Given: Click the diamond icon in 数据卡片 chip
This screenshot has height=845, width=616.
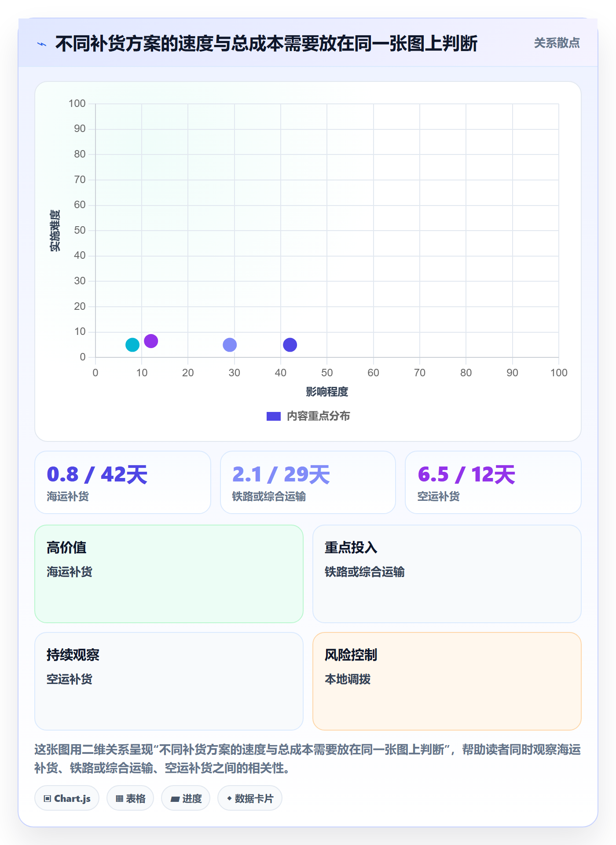Looking at the screenshot, I should 229,798.
